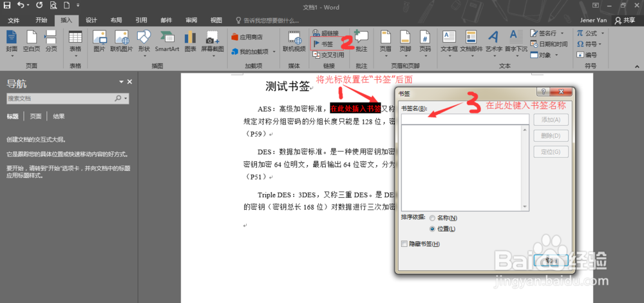Click the 共享 share button
Image resolution: width=644 pixels, height=303 pixels.
click(x=625, y=20)
